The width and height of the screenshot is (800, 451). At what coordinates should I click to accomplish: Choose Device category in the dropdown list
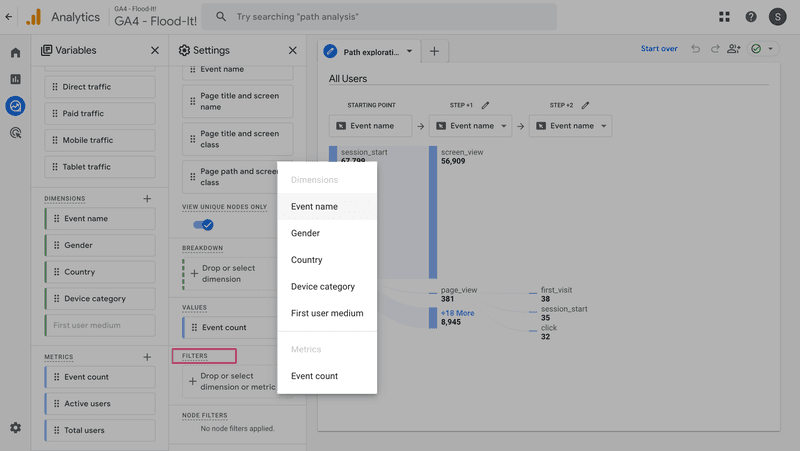point(322,287)
